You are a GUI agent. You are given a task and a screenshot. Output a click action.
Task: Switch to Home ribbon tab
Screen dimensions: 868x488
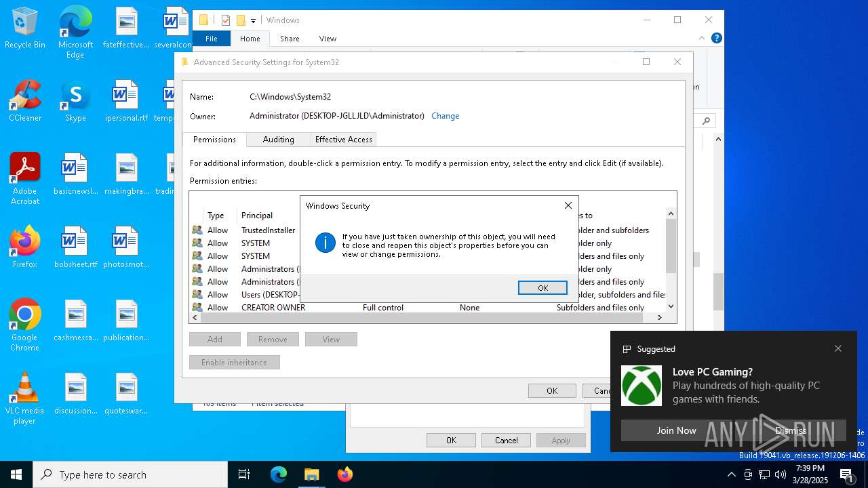tap(250, 39)
